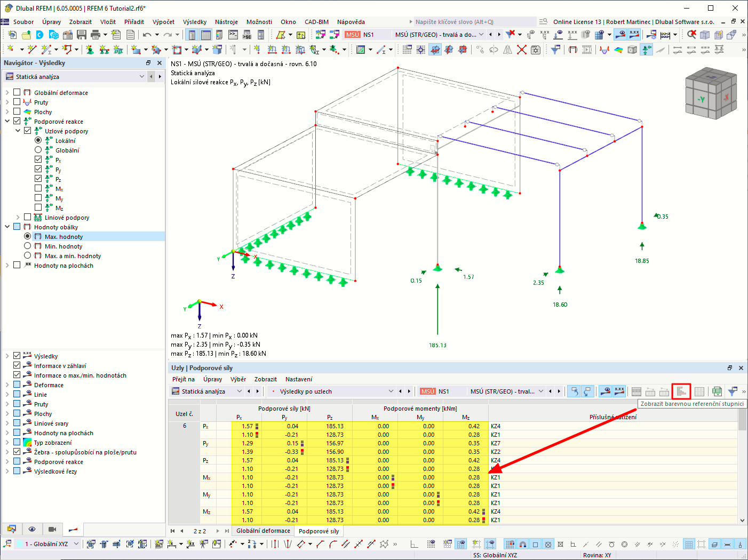Click the colored reference scale icon
The height and width of the screenshot is (560, 748).
click(x=681, y=391)
